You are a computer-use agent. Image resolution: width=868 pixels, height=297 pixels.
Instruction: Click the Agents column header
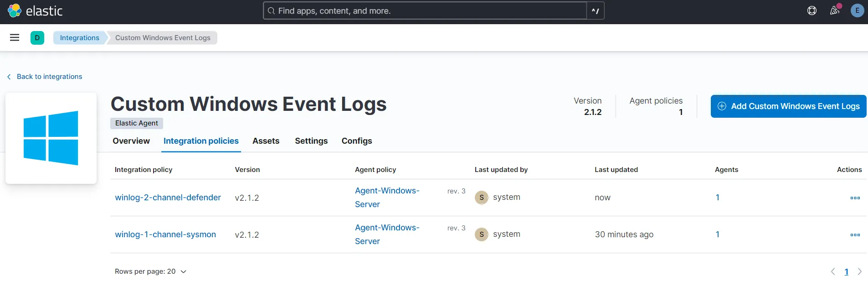(727, 170)
